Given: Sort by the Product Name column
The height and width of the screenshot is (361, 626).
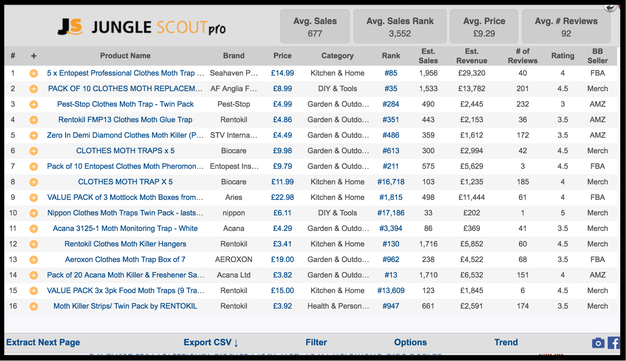Looking at the screenshot, I should point(125,56).
